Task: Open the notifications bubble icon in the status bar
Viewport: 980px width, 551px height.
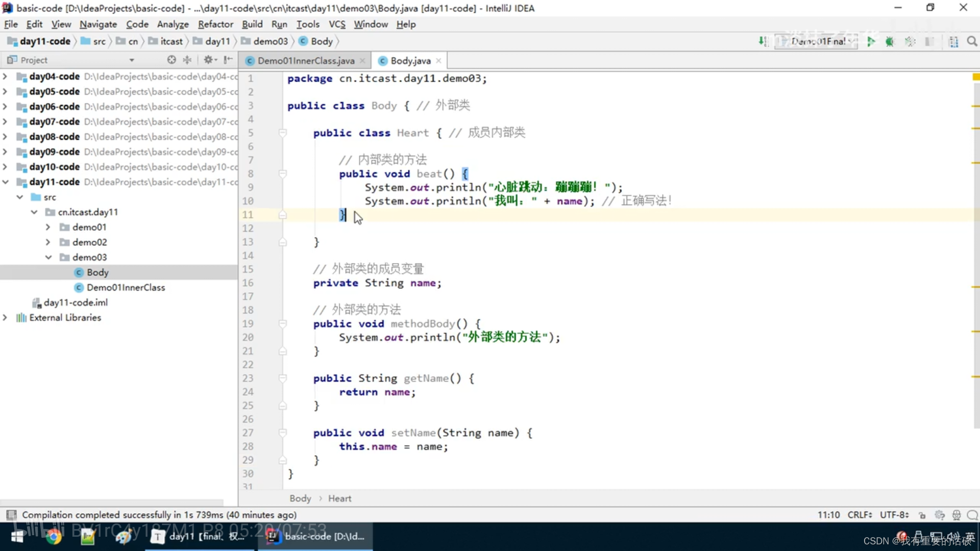Action: click(972, 515)
